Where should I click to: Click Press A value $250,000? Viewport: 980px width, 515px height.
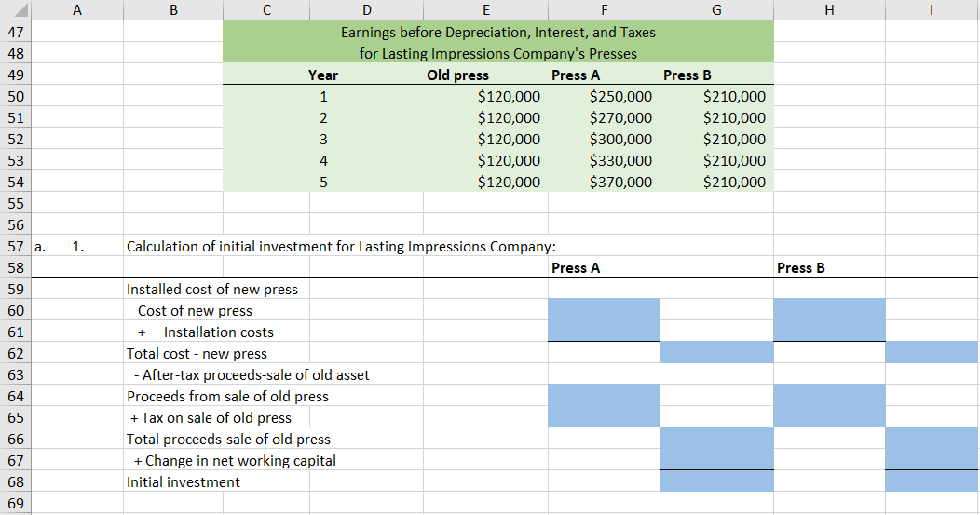point(620,96)
